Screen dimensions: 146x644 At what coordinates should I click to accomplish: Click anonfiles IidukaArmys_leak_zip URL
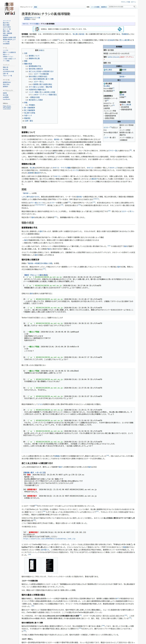click(49, 539)
